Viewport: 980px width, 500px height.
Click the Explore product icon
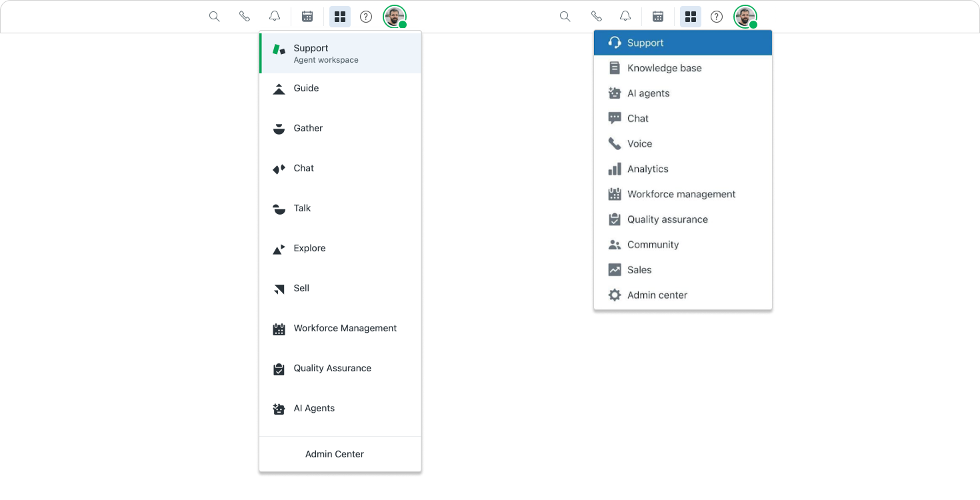(279, 249)
